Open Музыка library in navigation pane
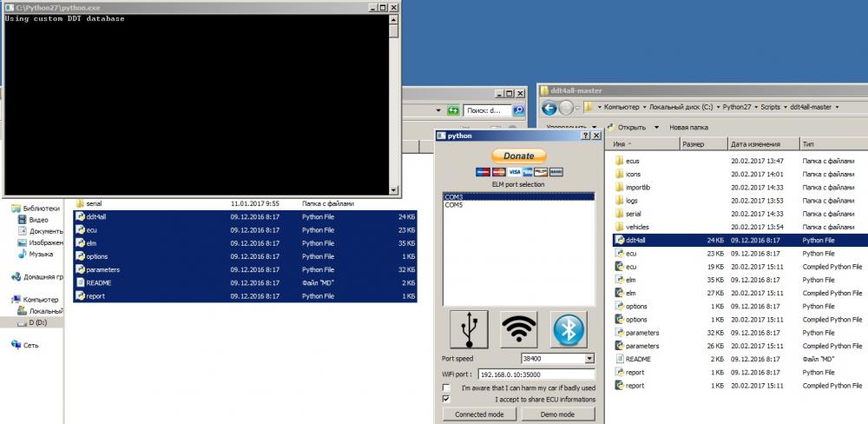The width and height of the screenshot is (868, 424). coord(36,254)
